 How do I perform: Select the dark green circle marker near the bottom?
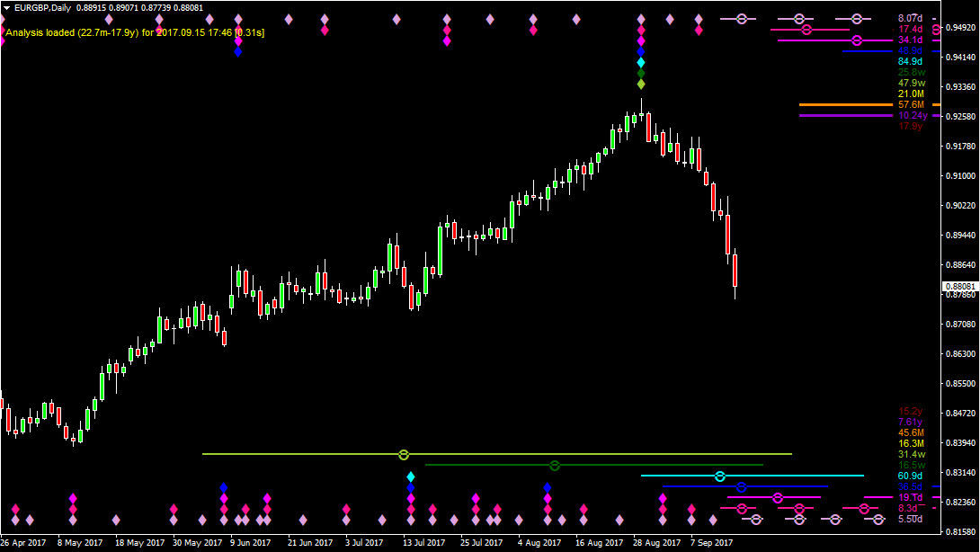555,465
